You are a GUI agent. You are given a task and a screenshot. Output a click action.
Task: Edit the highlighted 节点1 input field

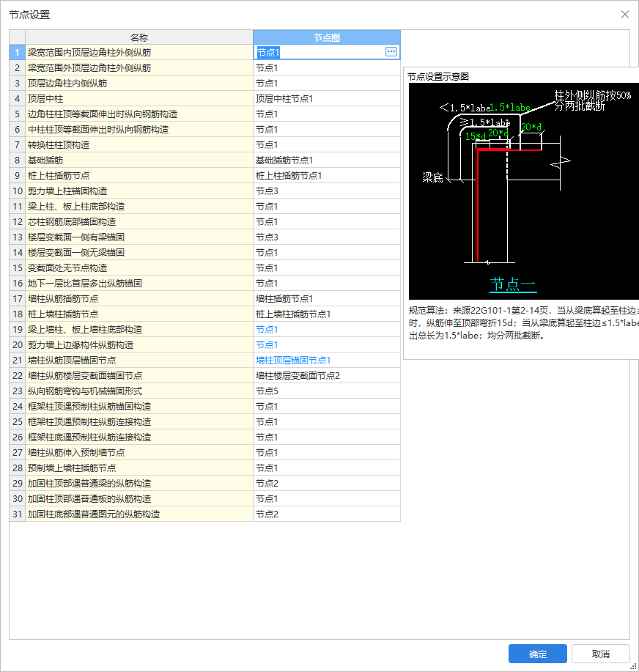[x=315, y=52]
